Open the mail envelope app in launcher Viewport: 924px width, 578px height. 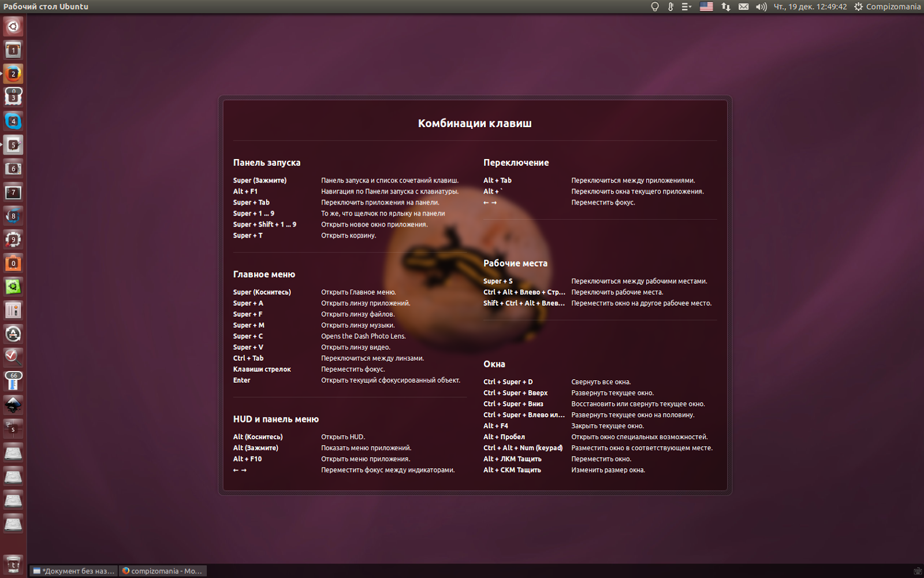click(13, 98)
